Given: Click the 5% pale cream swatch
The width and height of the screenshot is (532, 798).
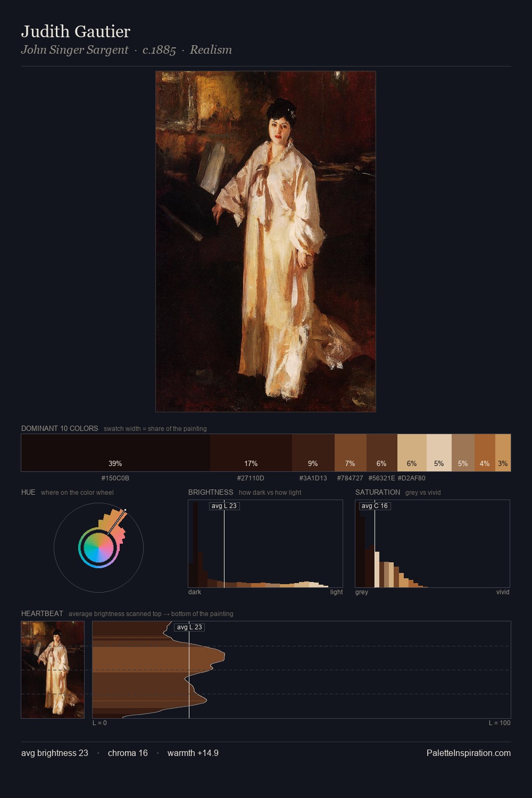Looking at the screenshot, I should click(439, 453).
